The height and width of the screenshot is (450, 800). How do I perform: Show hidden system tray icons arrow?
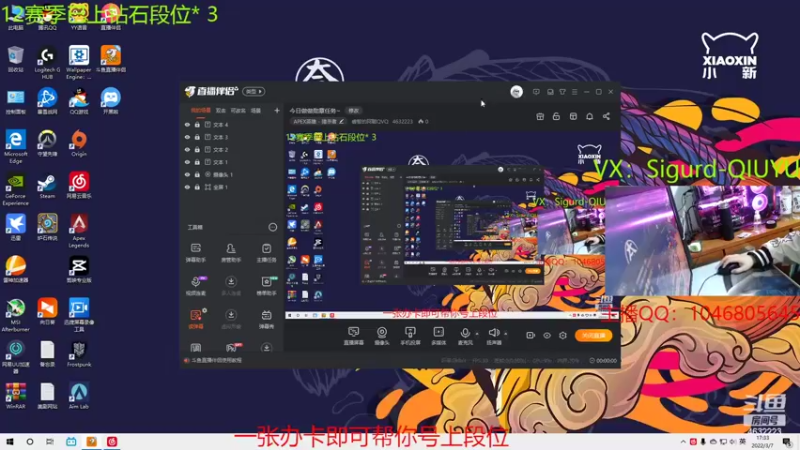click(683, 442)
